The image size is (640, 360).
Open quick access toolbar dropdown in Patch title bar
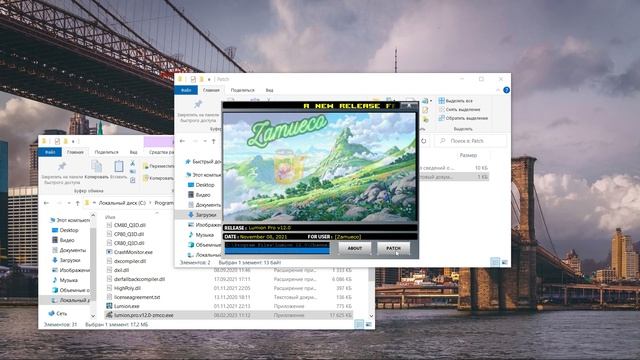pos(209,79)
